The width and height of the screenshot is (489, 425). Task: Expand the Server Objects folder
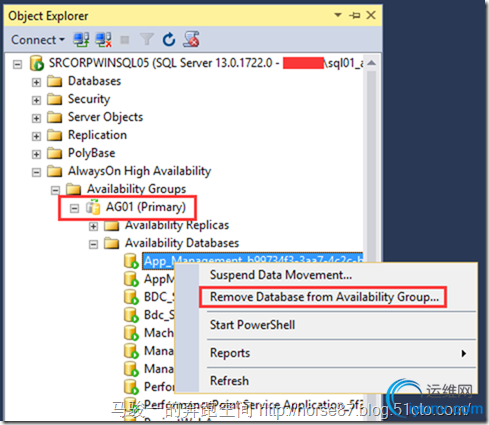click(36, 118)
